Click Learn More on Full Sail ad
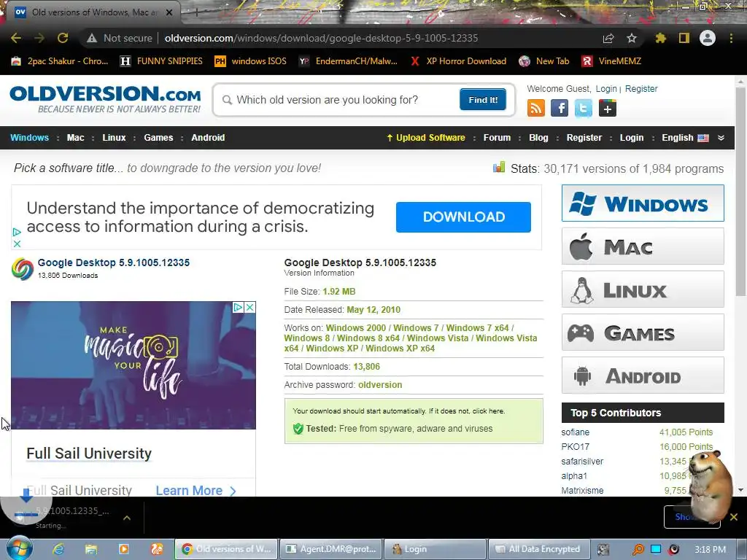This screenshot has height=560, width=747. point(196,491)
